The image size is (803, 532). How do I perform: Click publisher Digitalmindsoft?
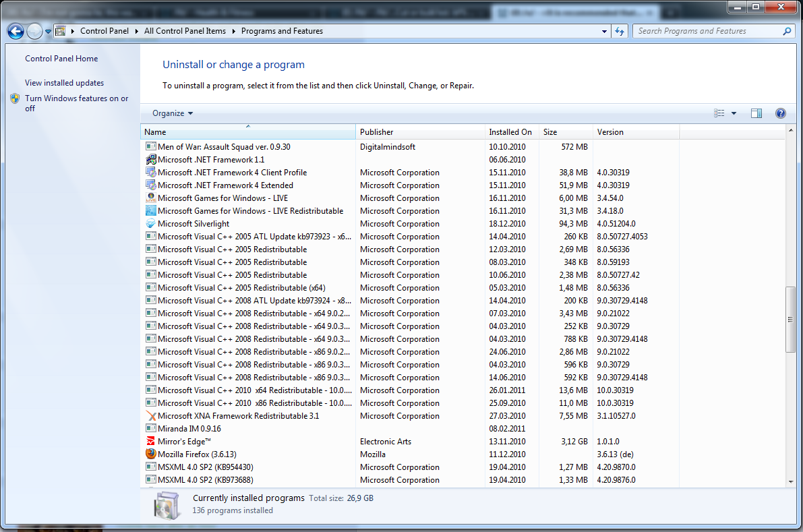[x=388, y=147]
